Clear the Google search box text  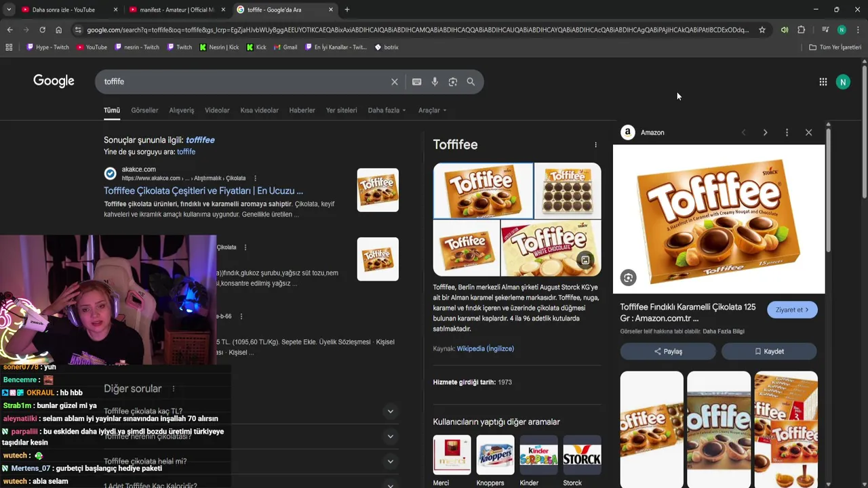394,82
